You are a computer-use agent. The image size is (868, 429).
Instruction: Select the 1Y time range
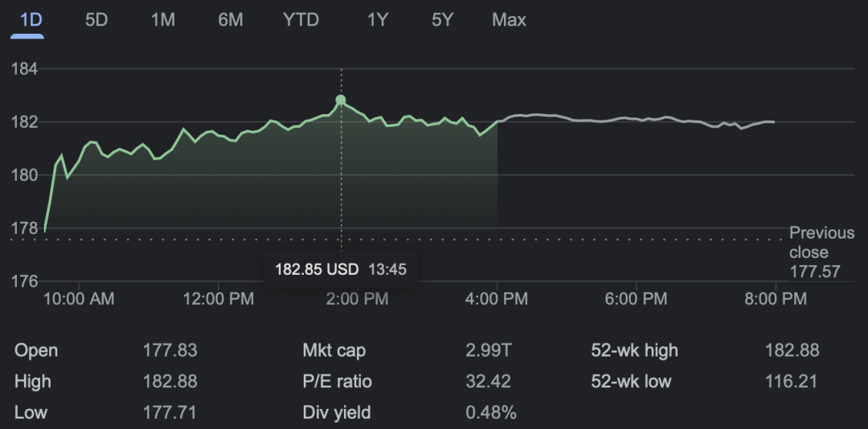coord(377,20)
